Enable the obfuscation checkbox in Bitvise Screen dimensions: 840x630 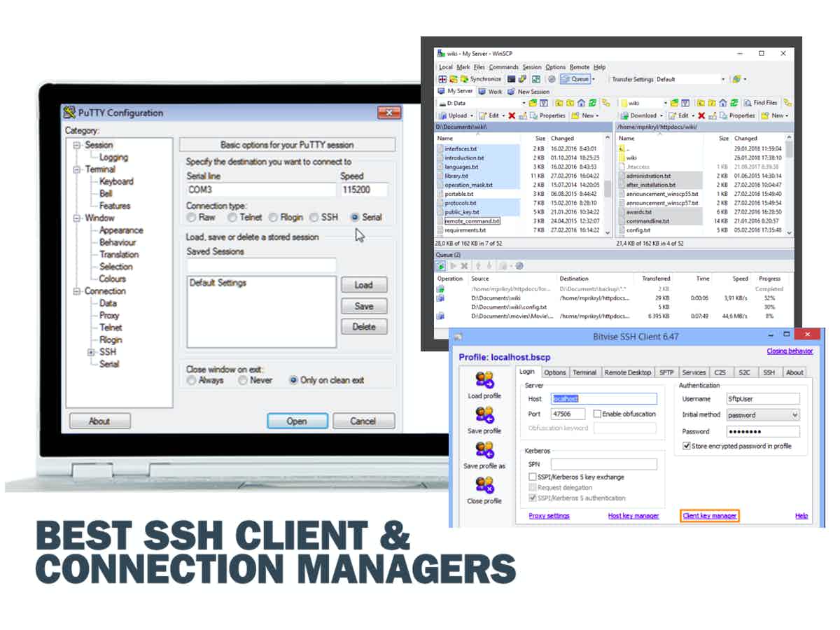click(x=597, y=414)
